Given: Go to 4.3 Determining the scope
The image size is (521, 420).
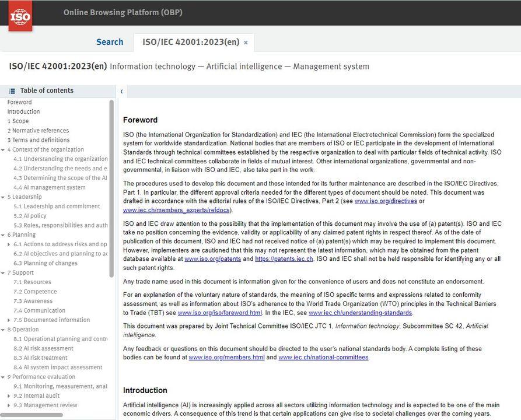Looking at the screenshot, I should pyautogui.click(x=60, y=178).
